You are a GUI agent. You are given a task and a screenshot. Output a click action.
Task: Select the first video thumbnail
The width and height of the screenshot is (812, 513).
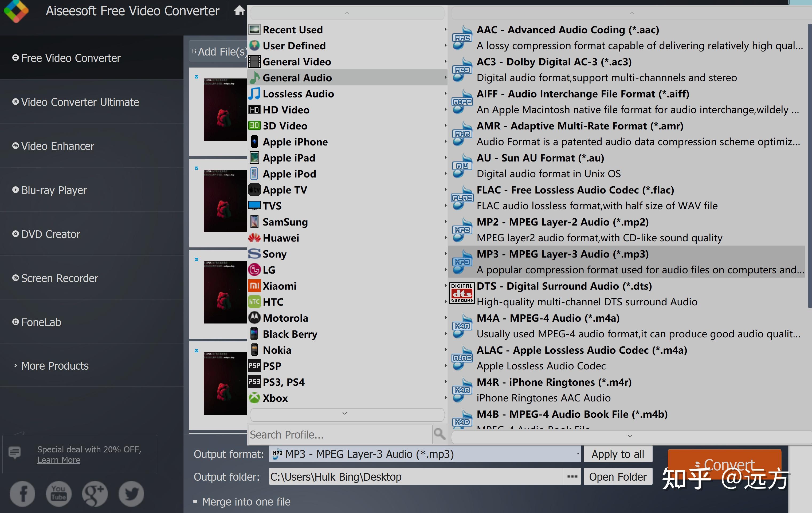[225, 109]
